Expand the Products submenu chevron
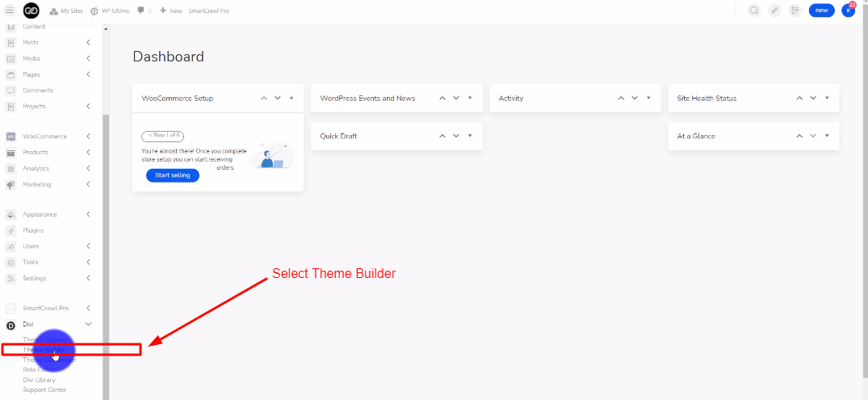This screenshot has width=868, height=400. coord(88,153)
